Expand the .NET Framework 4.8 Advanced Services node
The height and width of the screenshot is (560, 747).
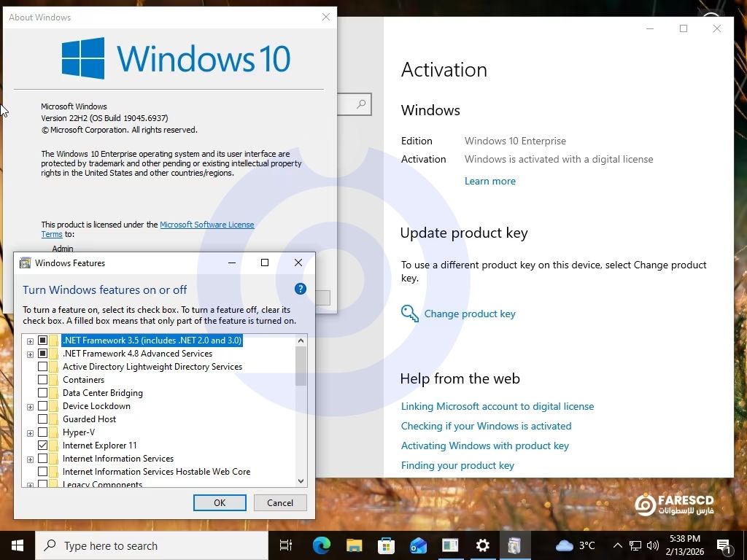(x=30, y=354)
